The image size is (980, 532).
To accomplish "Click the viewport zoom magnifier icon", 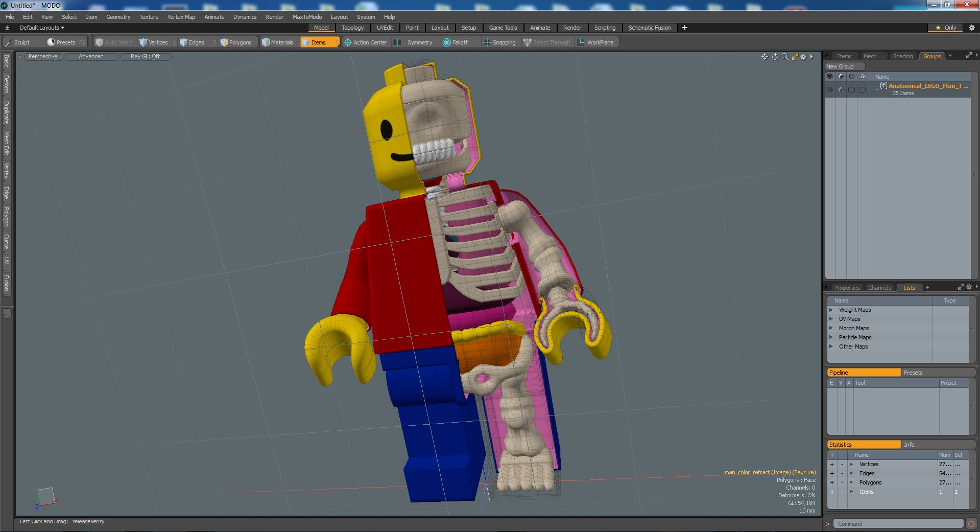I will [x=785, y=57].
